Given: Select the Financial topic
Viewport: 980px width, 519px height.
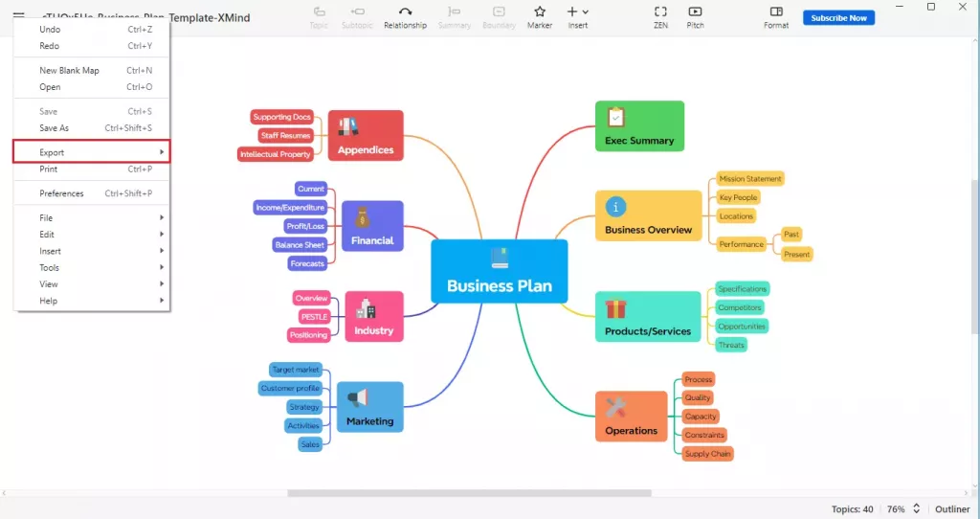Looking at the screenshot, I should click(372, 226).
